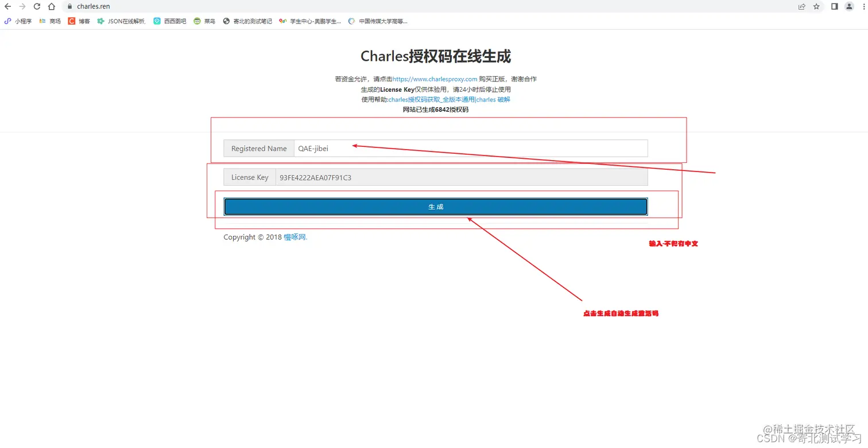This screenshot has height=448, width=868.
Task: Click the blue 生成 button
Action: click(x=436, y=207)
